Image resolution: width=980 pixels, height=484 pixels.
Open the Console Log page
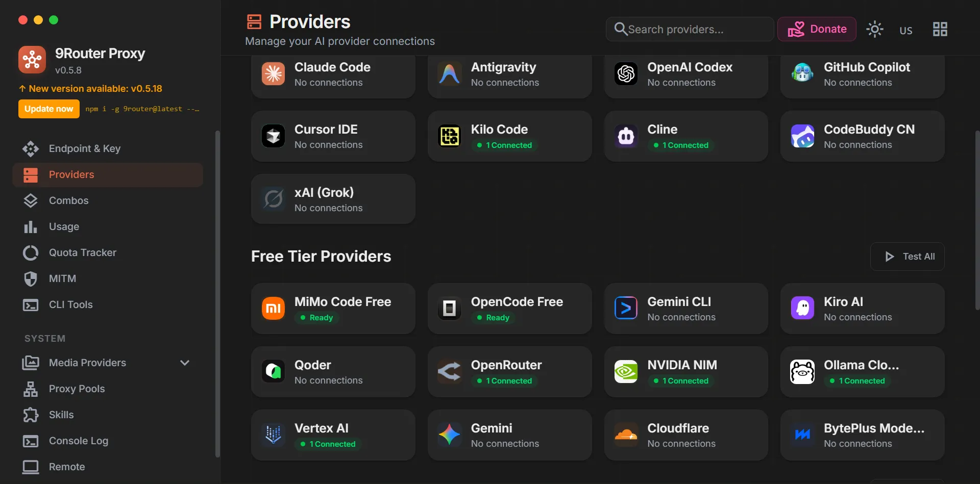click(108, 441)
